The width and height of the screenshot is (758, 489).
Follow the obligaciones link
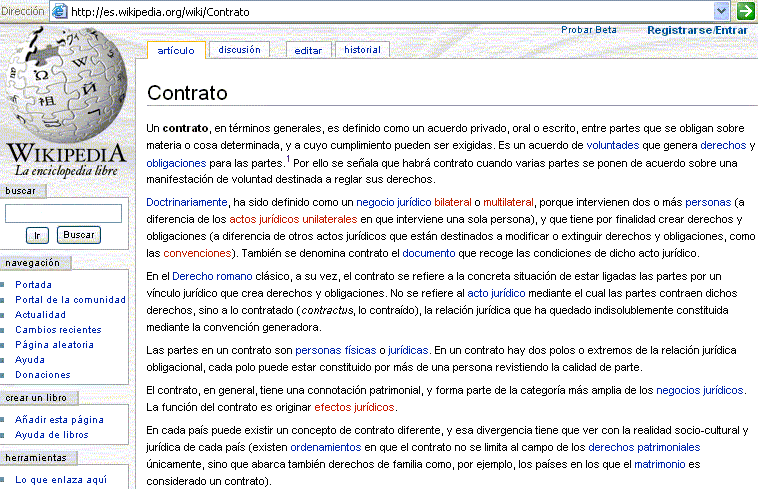point(176,163)
